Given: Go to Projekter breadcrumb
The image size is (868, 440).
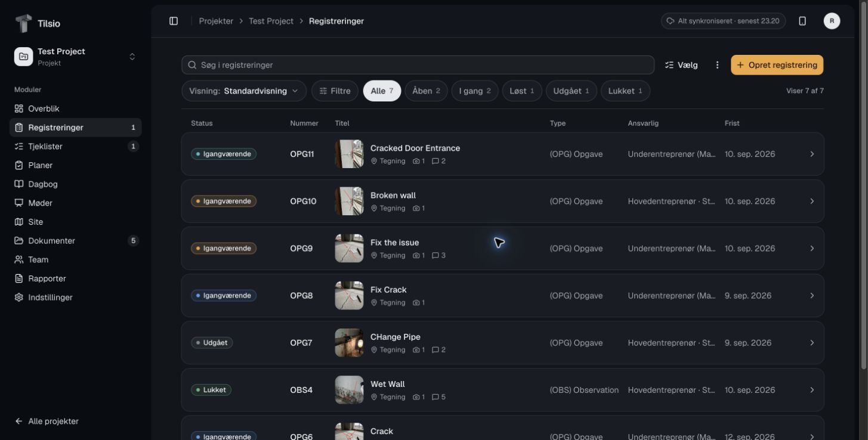Looking at the screenshot, I should 216,21.
